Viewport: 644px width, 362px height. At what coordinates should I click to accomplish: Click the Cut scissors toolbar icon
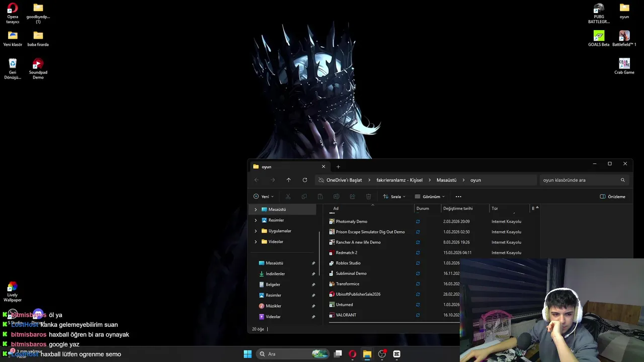click(288, 197)
